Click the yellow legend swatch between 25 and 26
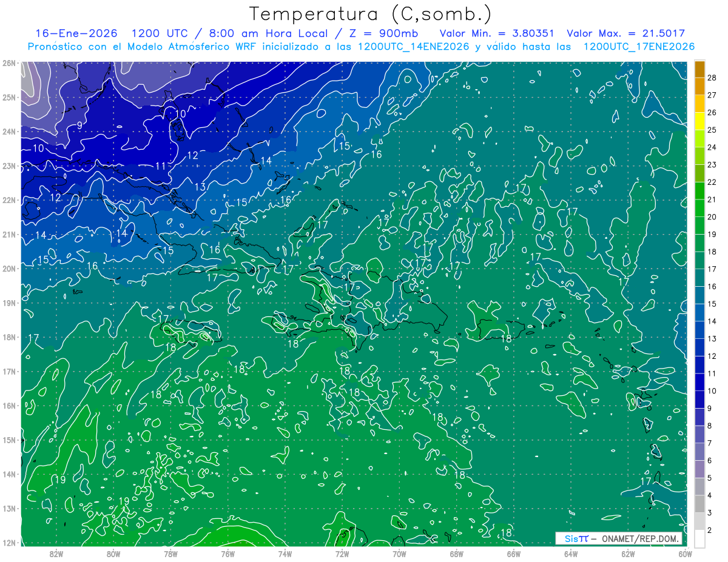 click(699, 121)
